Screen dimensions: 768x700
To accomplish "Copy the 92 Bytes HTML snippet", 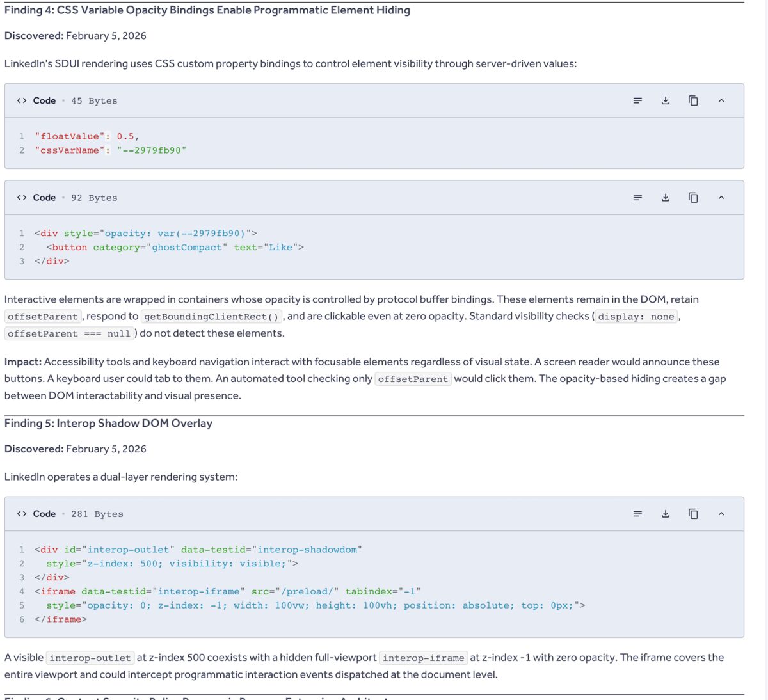I will 693,198.
